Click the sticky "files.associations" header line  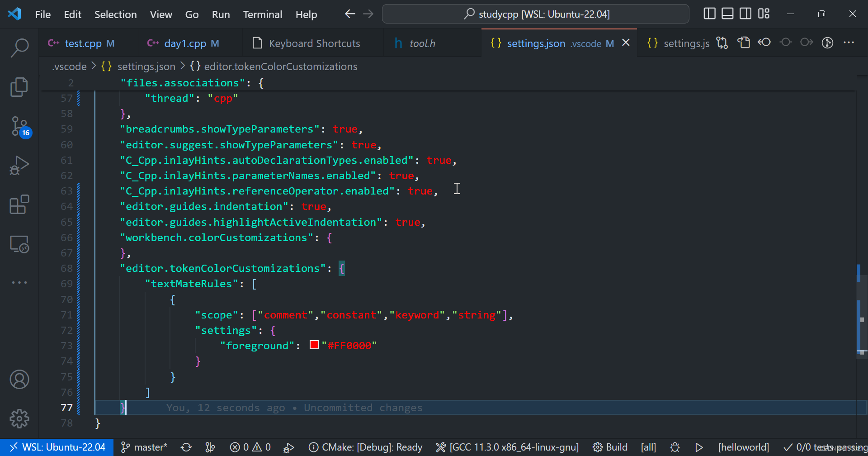[448, 83]
